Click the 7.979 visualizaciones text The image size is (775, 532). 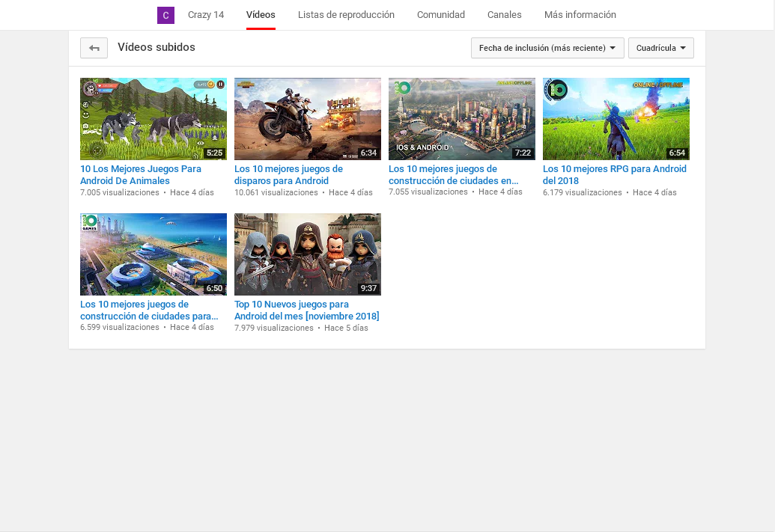pos(274,328)
